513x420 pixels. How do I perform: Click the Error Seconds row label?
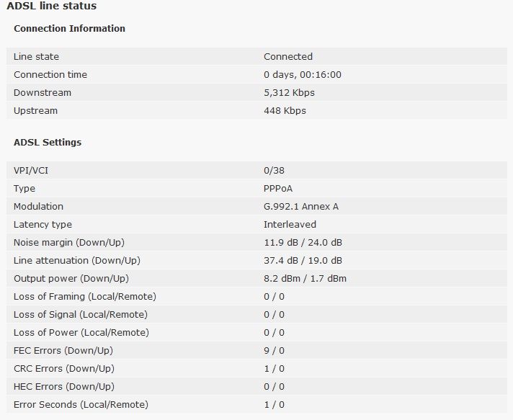[81, 405]
